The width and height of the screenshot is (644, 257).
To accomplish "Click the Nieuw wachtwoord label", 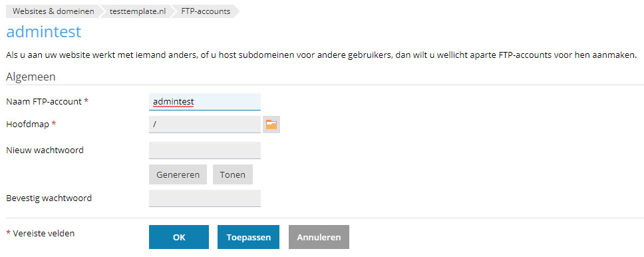I will click(45, 150).
